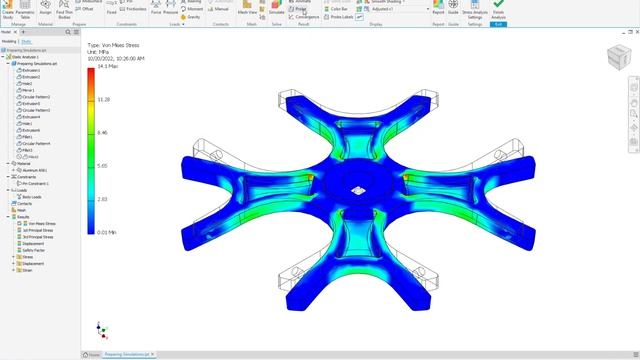Select Extrusion1 in the browser

(28, 71)
